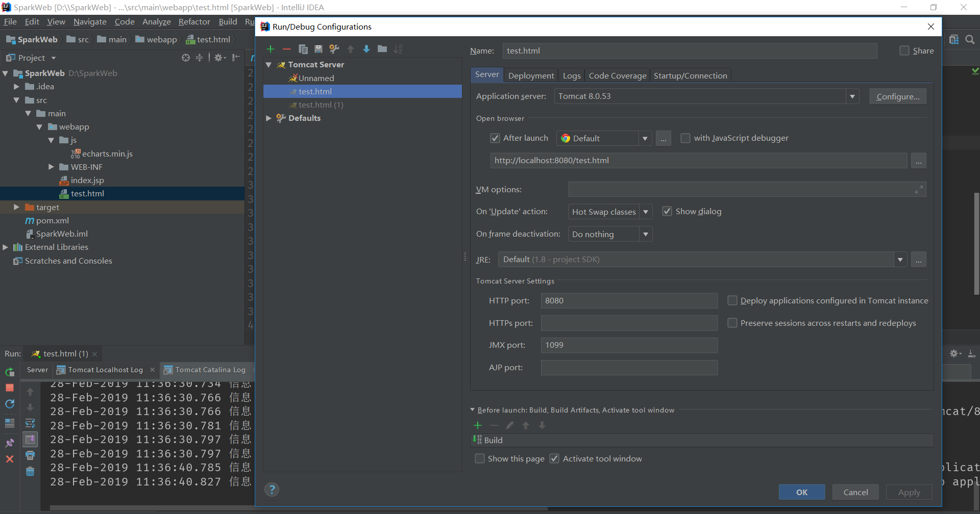This screenshot has width=980, height=514.
Task: Check Show this page checkbox
Action: tap(480, 458)
